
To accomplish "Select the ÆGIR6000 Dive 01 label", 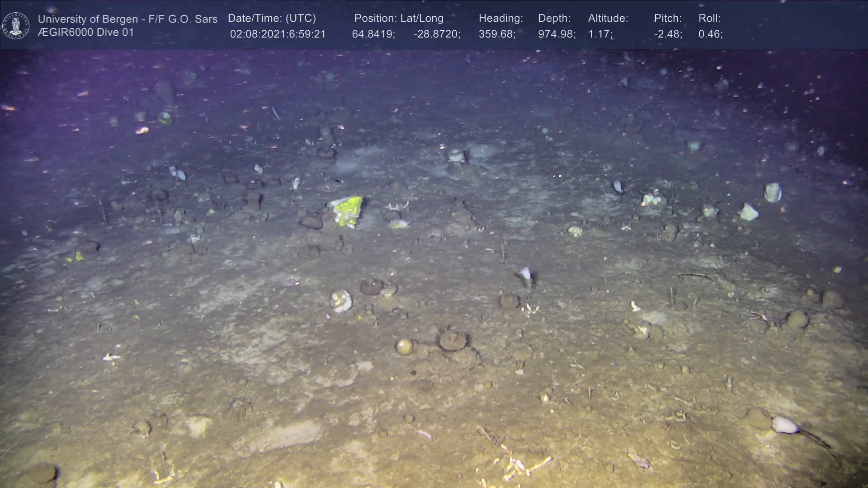I will [x=86, y=33].
